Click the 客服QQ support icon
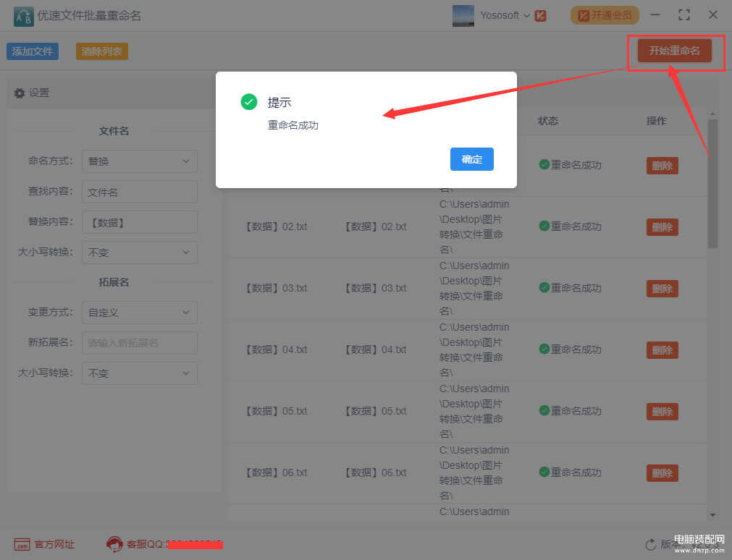Image resolution: width=732 pixels, height=560 pixels. coord(114,544)
